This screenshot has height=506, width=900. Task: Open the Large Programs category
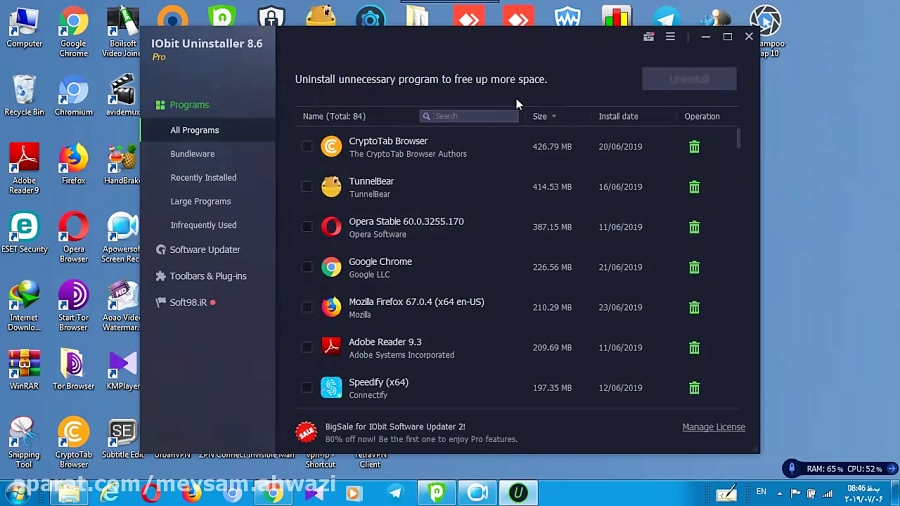[200, 201]
